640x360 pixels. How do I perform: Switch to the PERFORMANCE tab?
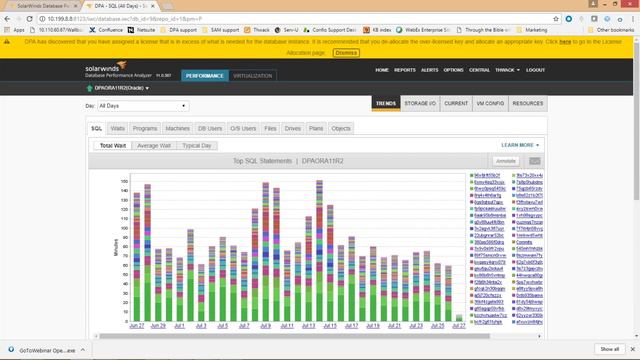point(204,76)
